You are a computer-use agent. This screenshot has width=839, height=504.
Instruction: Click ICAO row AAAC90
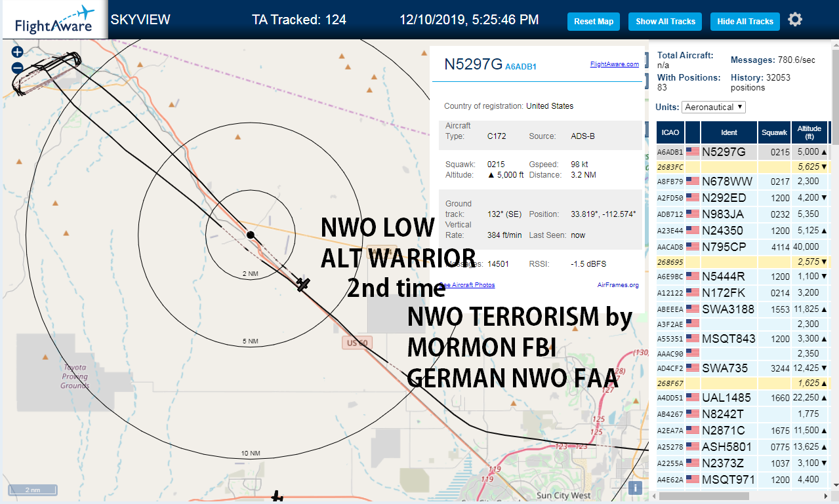click(743, 353)
